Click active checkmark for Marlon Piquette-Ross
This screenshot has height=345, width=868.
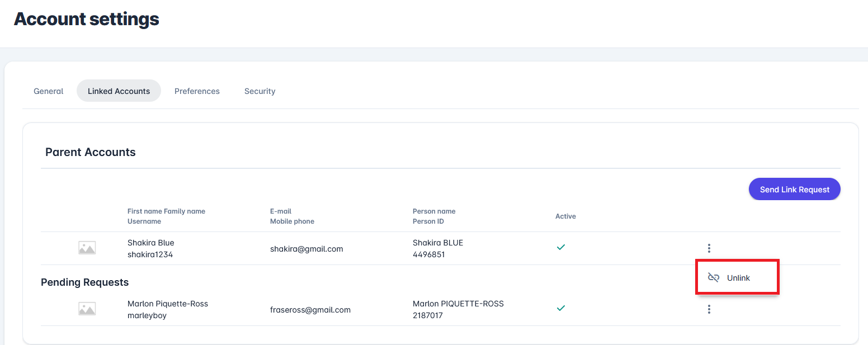(560, 308)
